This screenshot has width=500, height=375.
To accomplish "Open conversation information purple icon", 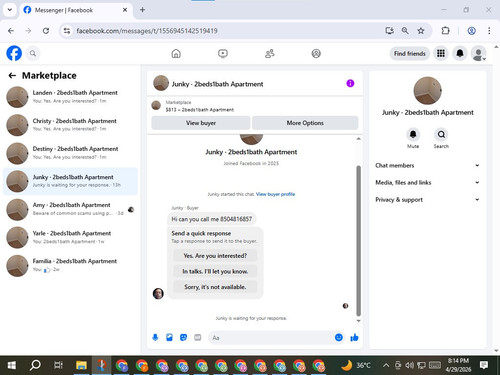I will tap(350, 83).
